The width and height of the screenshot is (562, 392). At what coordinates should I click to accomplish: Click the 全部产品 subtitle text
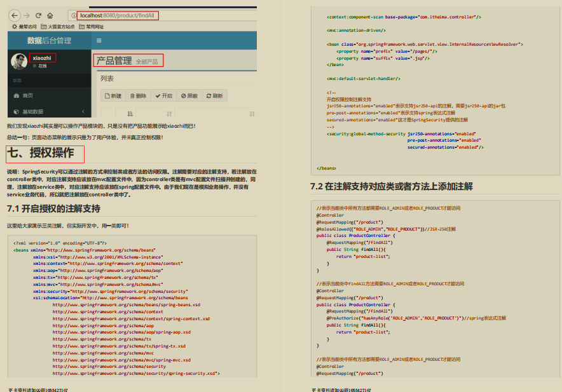(147, 62)
